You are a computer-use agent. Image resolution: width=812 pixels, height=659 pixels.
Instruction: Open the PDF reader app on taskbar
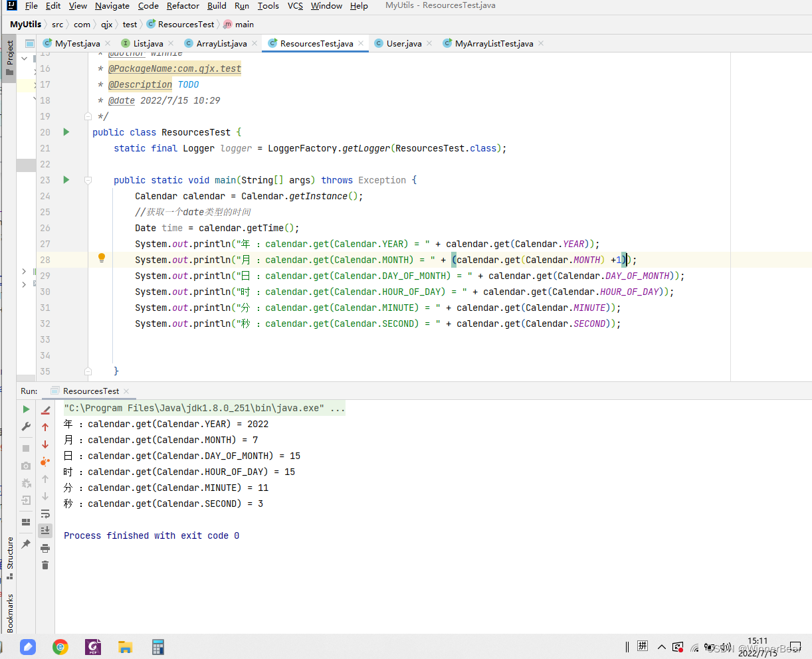(93, 647)
